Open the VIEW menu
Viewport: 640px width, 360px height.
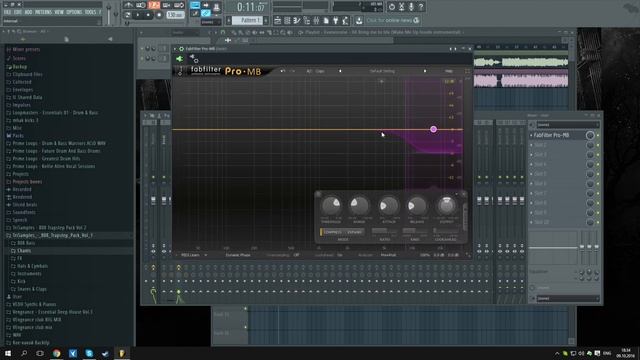pos(59,12)
